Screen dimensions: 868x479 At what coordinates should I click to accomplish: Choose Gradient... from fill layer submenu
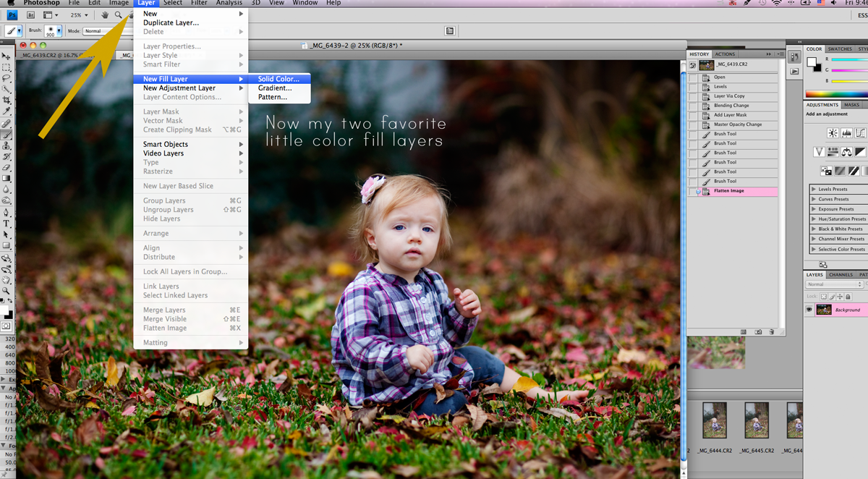279,88
